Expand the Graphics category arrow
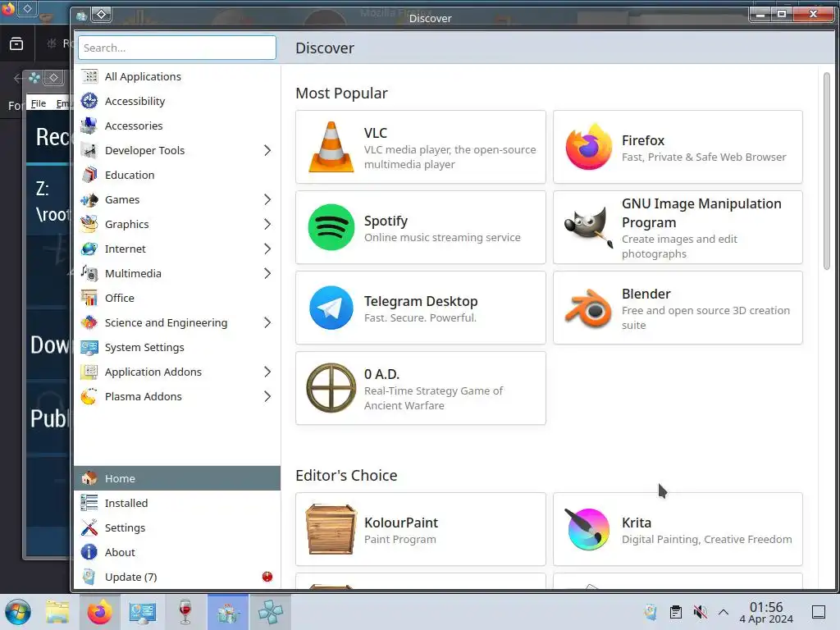 click(267, 225)
